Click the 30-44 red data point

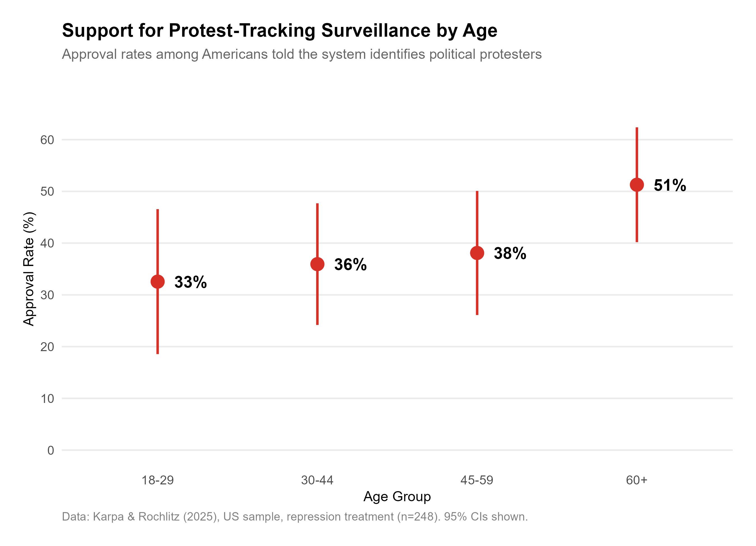pos(317,264)
